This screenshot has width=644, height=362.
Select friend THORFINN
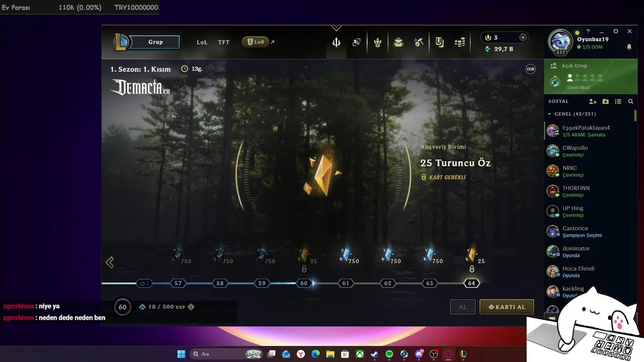click(589, 191)
